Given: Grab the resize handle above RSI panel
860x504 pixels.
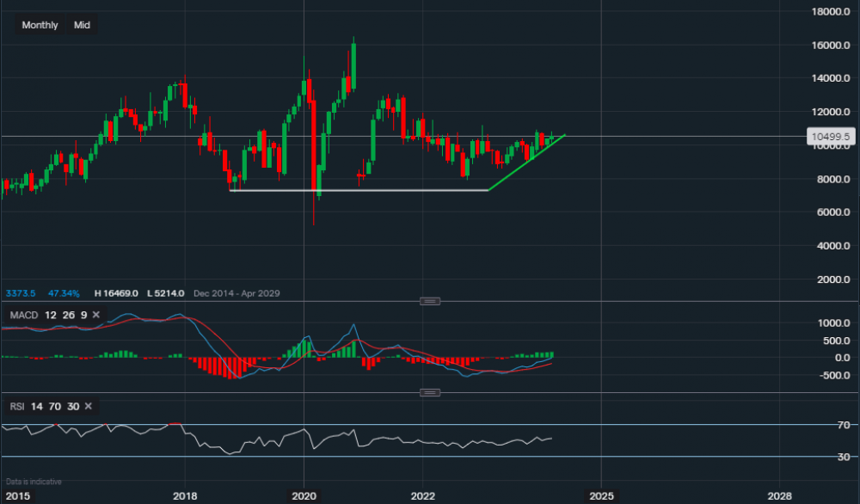Looking at the screenshot, I should [x=430, y=393].
